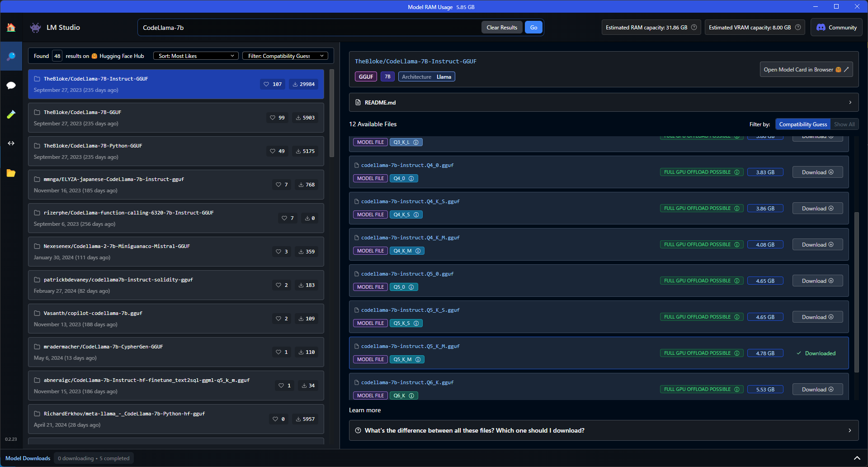Click Open Model Card in Browser
The width and height of the screenshot is (868, 467).
click(806, 69)
